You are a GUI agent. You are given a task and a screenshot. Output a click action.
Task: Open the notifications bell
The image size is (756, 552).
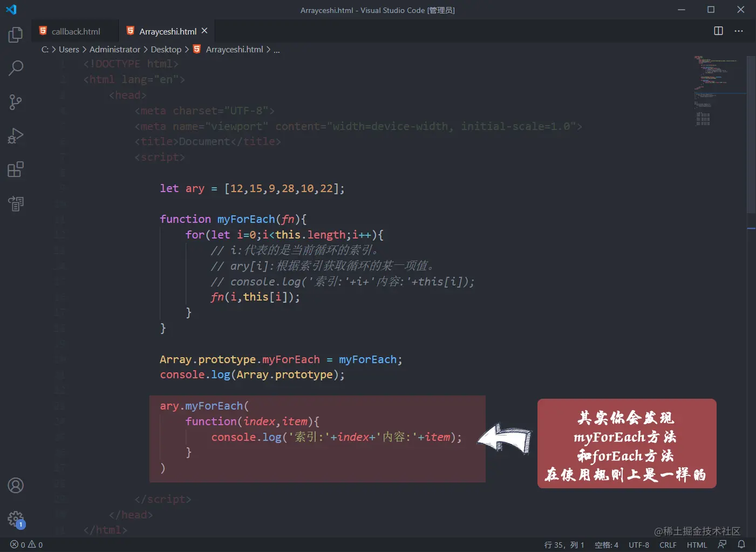[741, 544]
